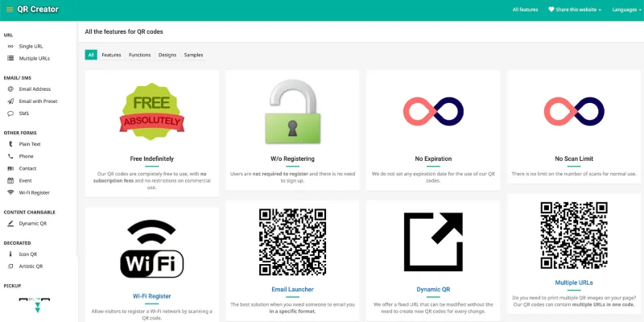Go to Contact in sidebar

click(x=27, y=168)
